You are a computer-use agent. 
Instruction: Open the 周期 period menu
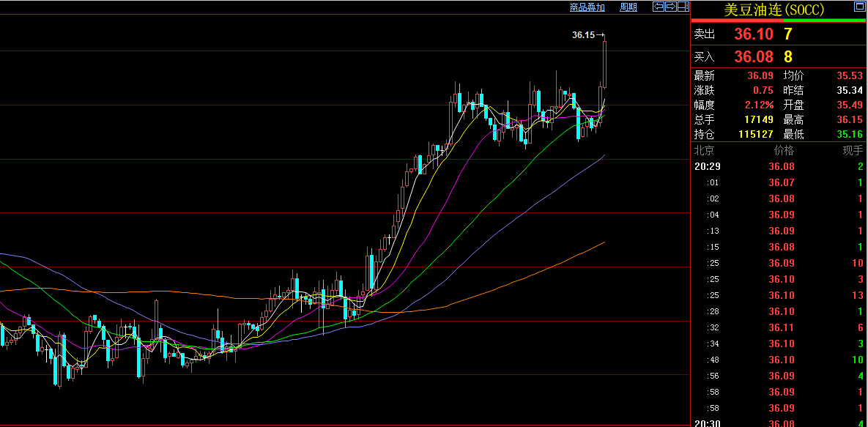pos(628,7)
